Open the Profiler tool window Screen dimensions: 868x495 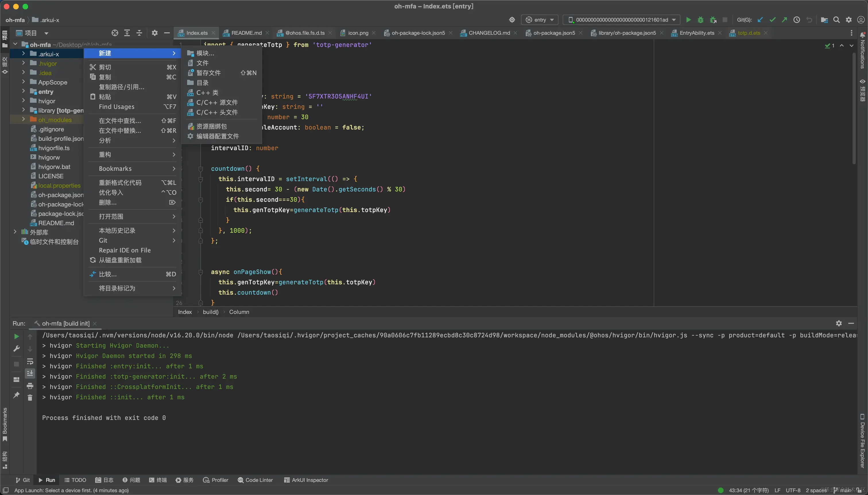(216, 480)
